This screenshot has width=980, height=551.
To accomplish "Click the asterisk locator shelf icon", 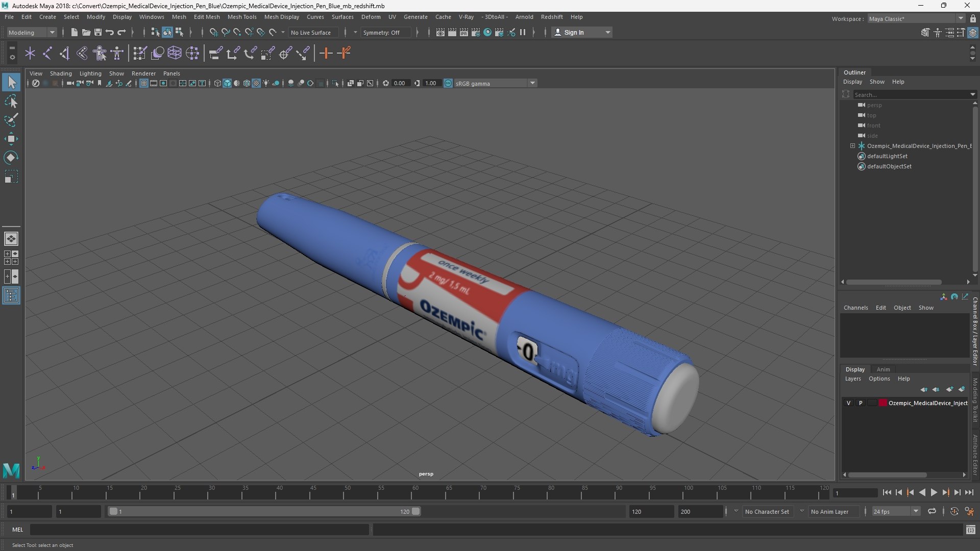I will [x=30, y=53].
